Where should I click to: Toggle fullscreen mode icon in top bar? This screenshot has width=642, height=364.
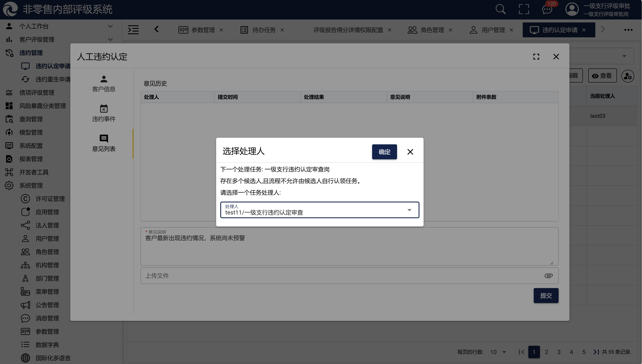pyautogui.click(x=524, y=9)
